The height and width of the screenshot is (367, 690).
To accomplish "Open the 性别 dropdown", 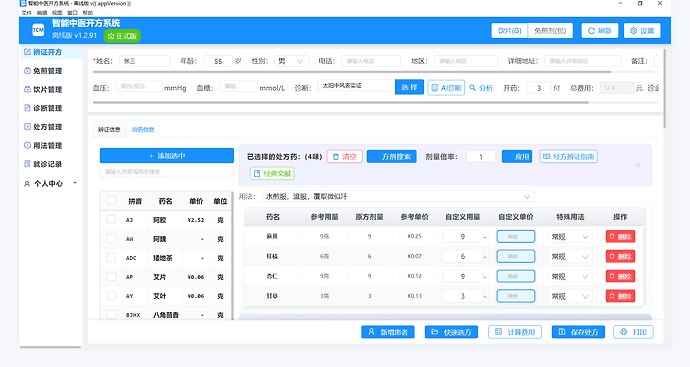I will [x=291, y=61].
